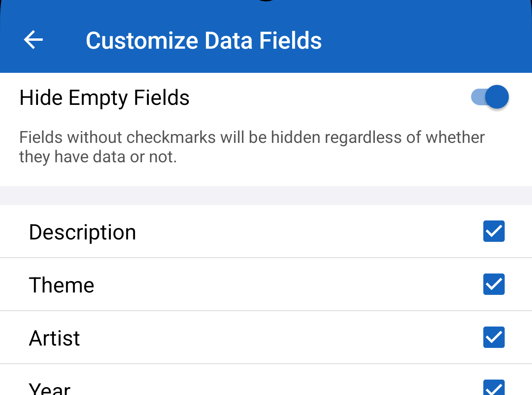
Task: Tap the Description field label
Action: click(x=82, y=232)
